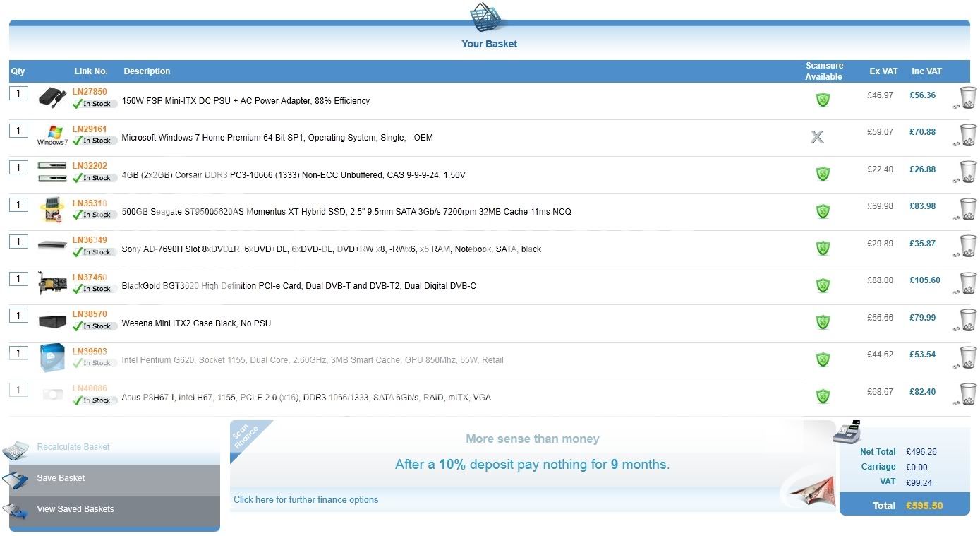Open product link LN27850

[90, 92]
